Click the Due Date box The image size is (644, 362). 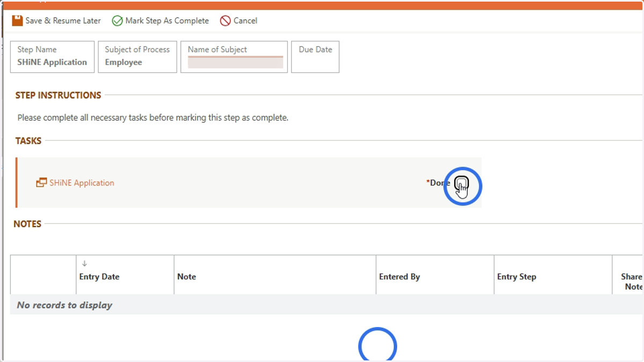click(315, 57)
